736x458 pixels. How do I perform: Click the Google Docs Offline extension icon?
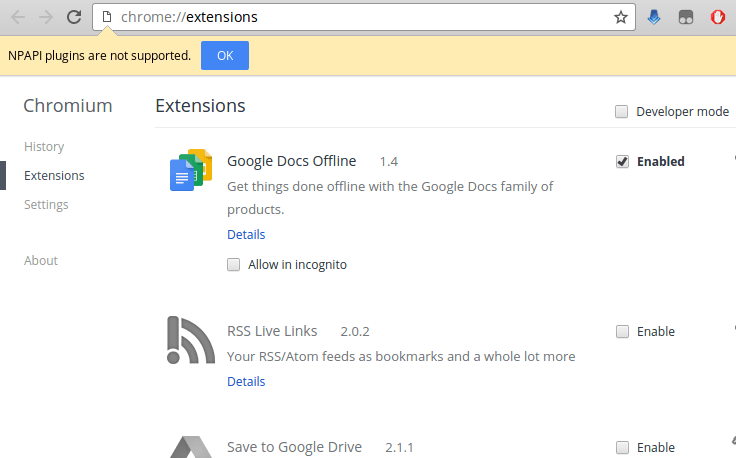(x=190, y=170)
